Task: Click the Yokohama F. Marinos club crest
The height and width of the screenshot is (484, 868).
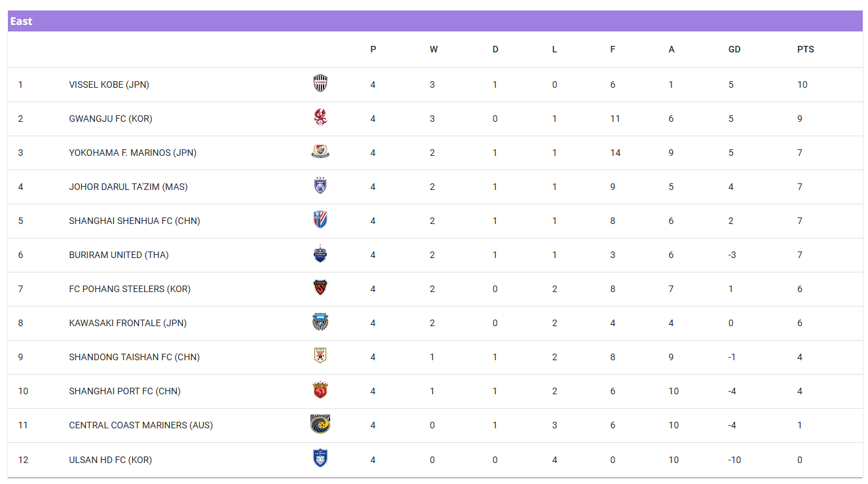Action: pyautogui.click(x=320, y=152)
